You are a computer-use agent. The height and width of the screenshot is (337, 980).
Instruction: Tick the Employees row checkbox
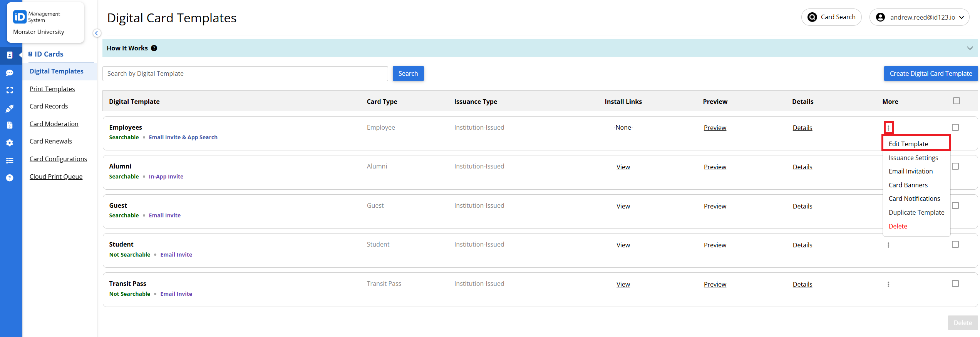click(x=955, y=127)
